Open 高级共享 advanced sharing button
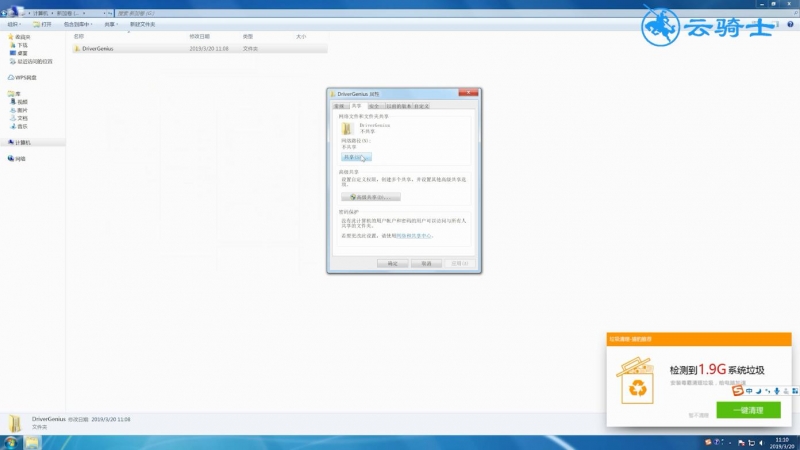Image resolution: width=800 pixels, height=450 pixels. click(370, 197)
